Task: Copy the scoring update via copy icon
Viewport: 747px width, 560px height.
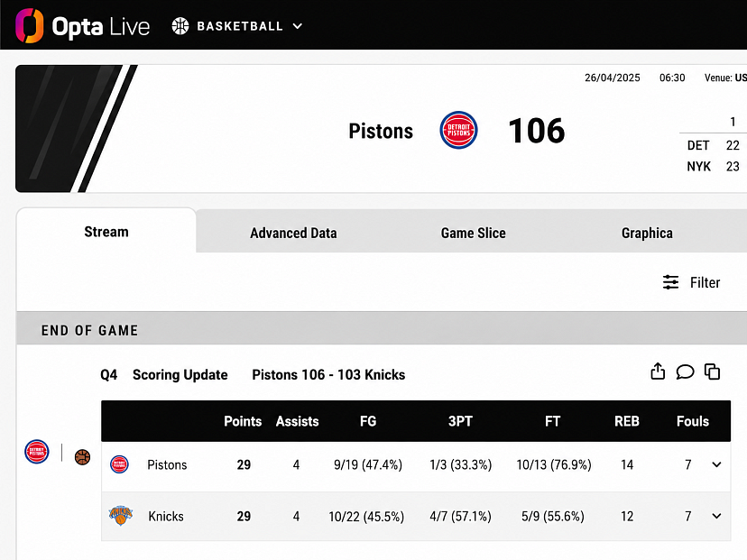Action: coord(712,372)
